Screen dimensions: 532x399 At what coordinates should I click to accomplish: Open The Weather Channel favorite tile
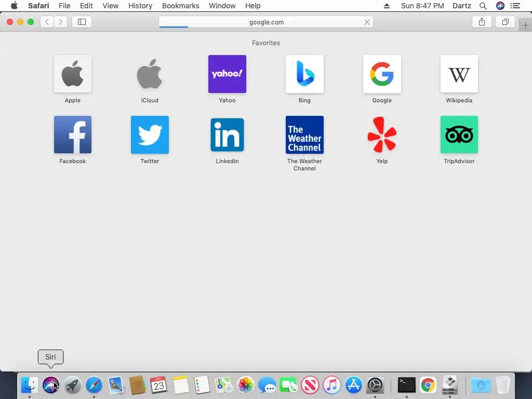point(304,135)
